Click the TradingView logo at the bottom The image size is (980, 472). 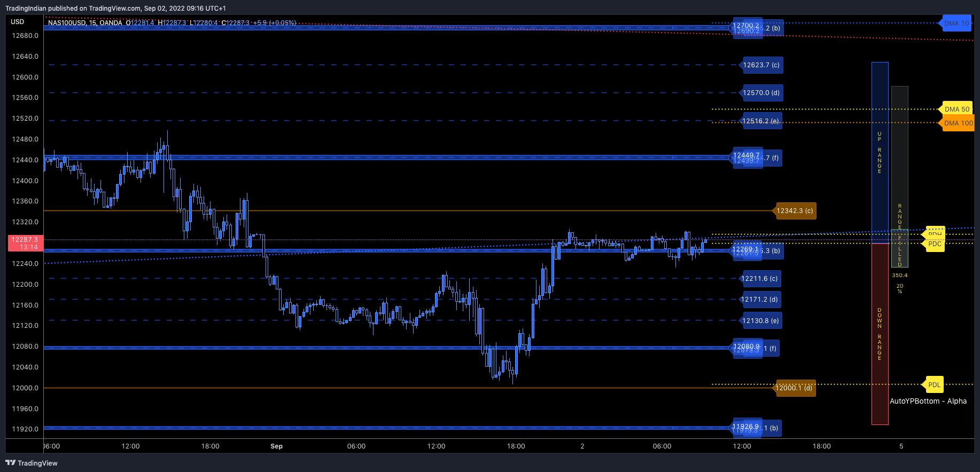coord(32,463)
